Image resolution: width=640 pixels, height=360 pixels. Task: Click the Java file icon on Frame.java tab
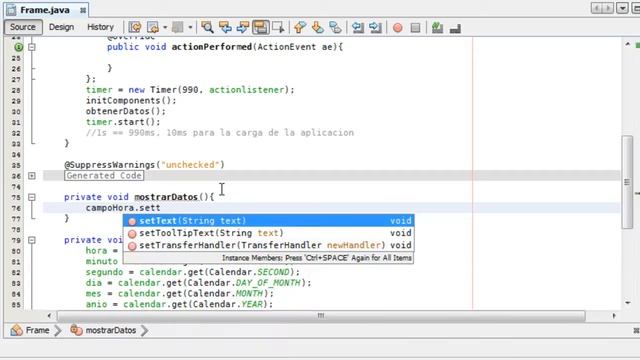(x=11, y=10)
